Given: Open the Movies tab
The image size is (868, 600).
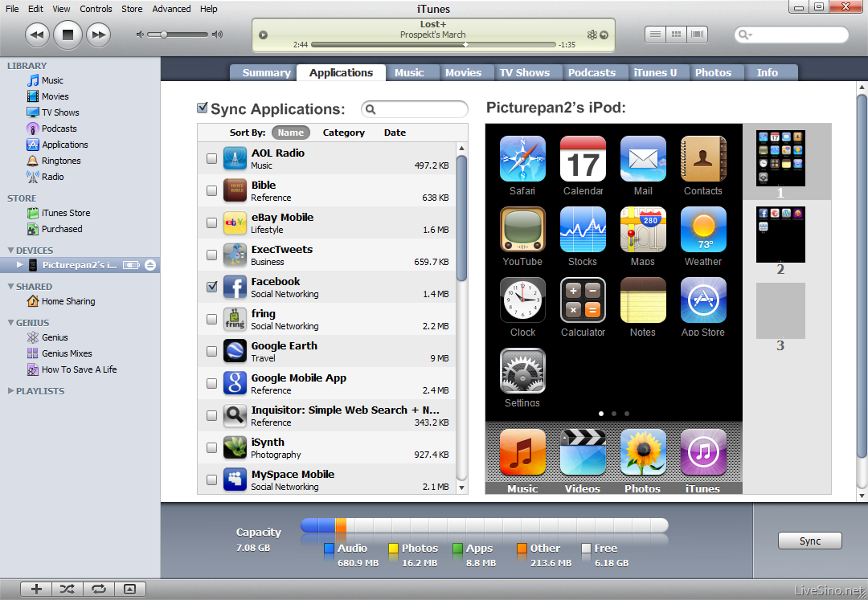Looking at the screenshot, I should (464, 72).
